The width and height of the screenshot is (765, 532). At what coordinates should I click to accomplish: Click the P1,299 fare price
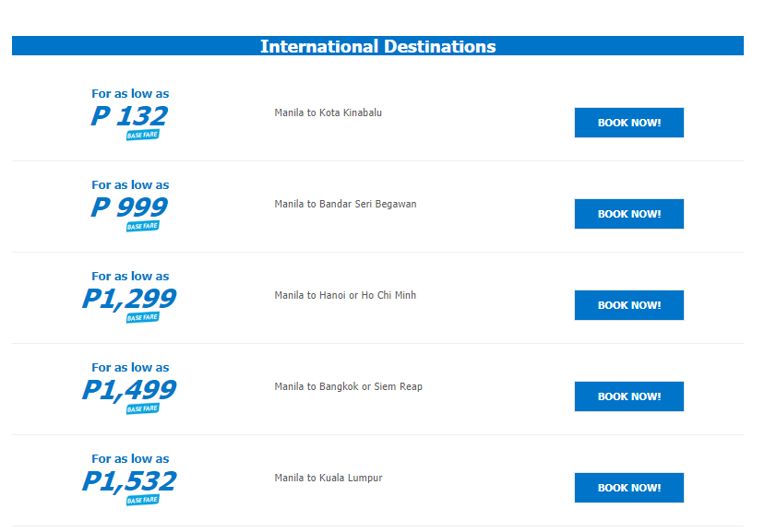[x=129, y=299]
